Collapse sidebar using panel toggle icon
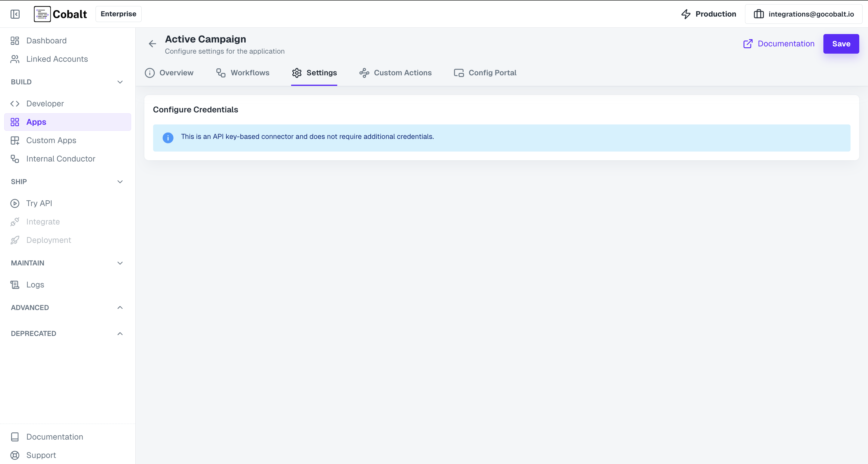 coord(15,14)
